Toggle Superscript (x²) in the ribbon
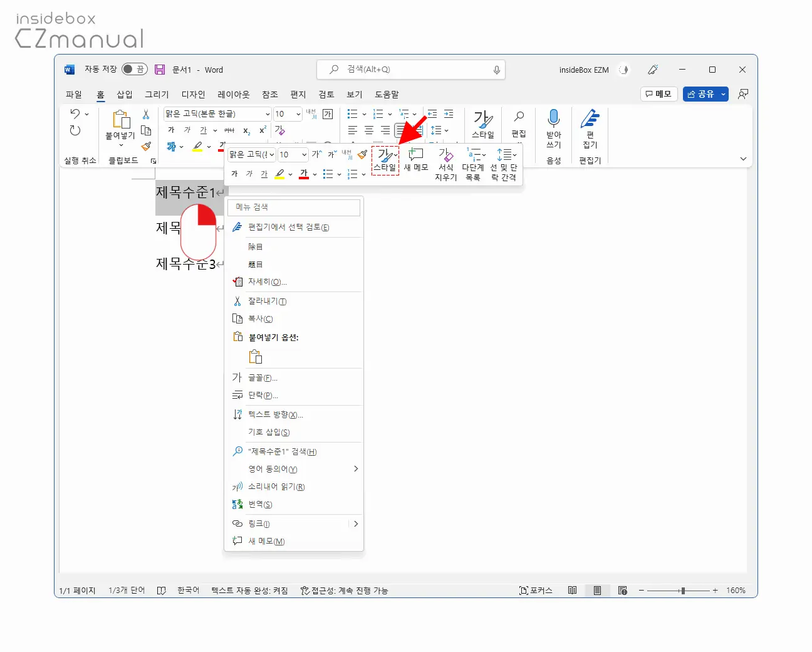 [263, 130]
